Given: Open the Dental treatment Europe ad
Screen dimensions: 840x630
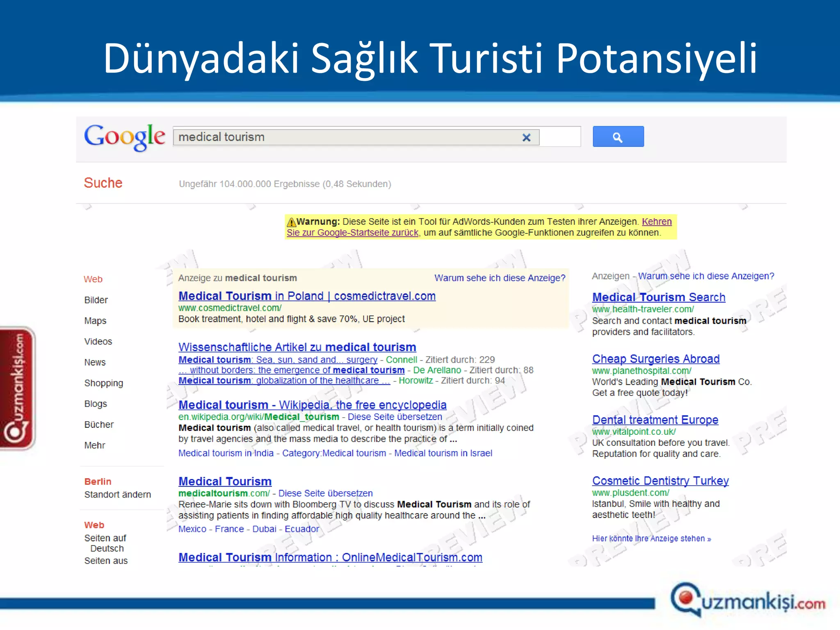Looking at the screenshot, I should 655,420.
